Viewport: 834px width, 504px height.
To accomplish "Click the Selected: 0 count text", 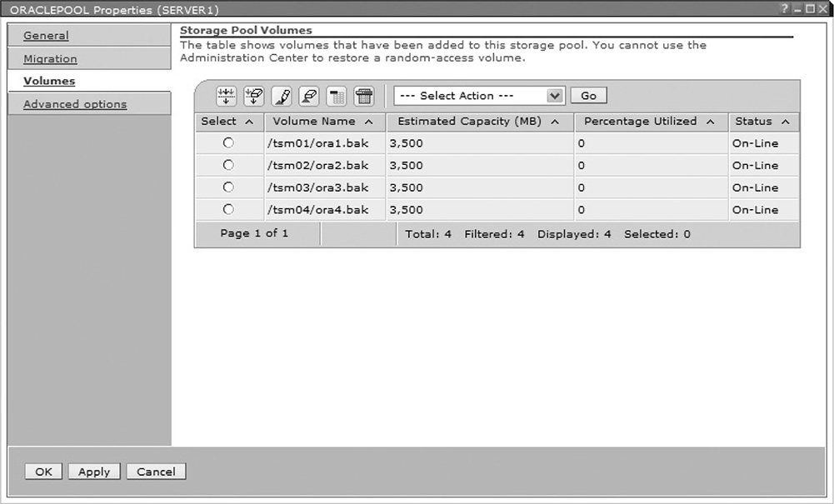I will pyautogui.click(x=657, y=234).
